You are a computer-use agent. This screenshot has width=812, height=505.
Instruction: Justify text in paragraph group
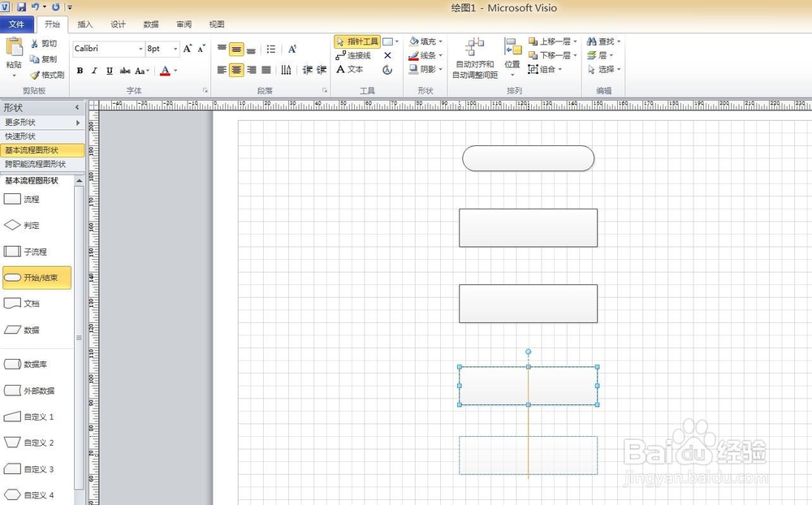point(266,70)
